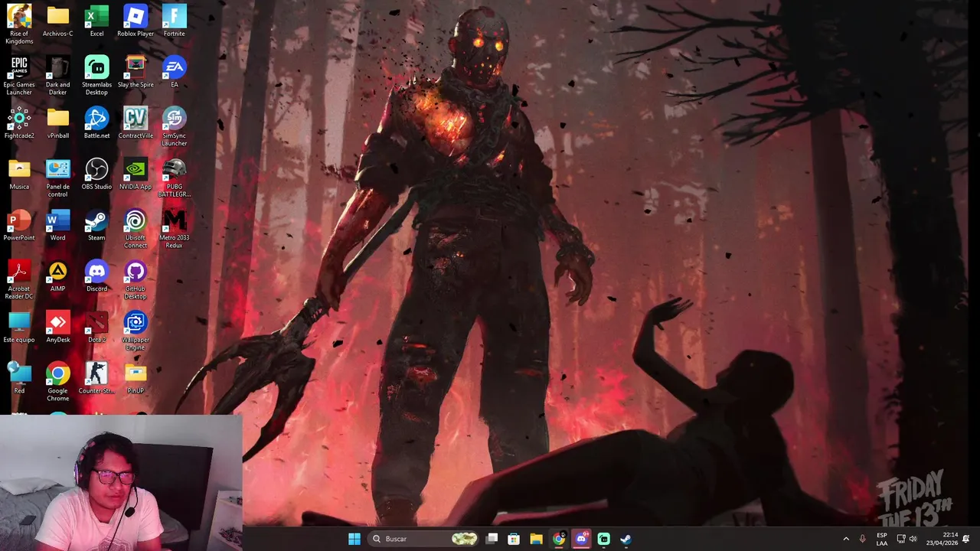Select the Discord desktop shortcut

[96, 275]
